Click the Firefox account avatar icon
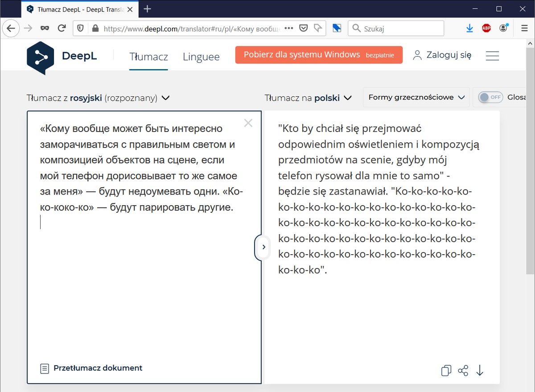This screenshot has height=392, width=535. [x=504, y=28]
